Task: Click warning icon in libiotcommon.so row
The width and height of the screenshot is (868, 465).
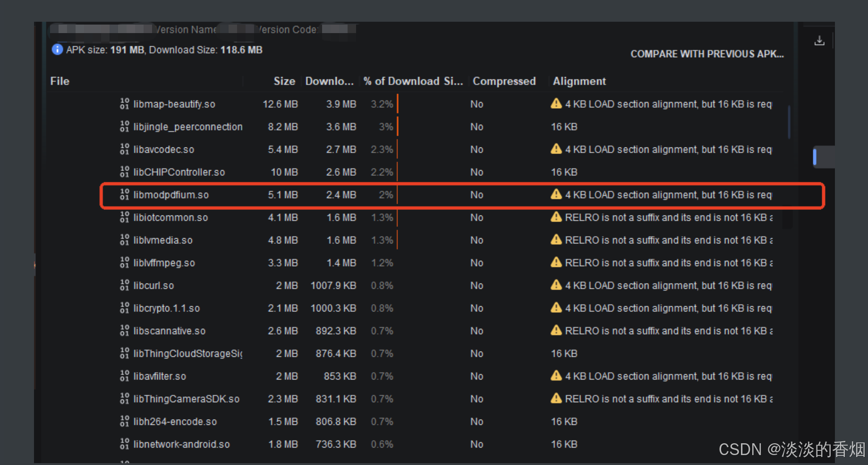Action: pyautogui.click(x=556, y=216)
